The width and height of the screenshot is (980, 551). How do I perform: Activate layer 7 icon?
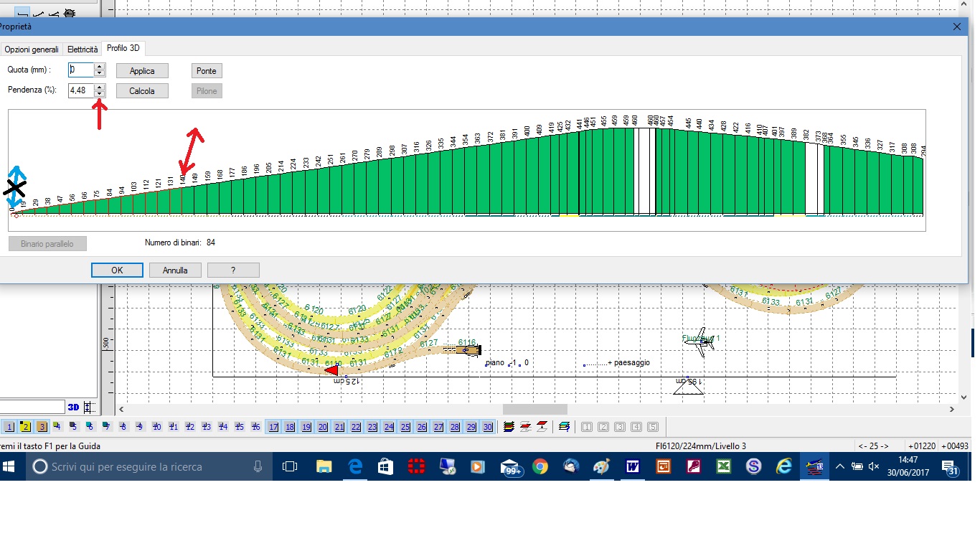pyautogui.click(x=106, y=427)
